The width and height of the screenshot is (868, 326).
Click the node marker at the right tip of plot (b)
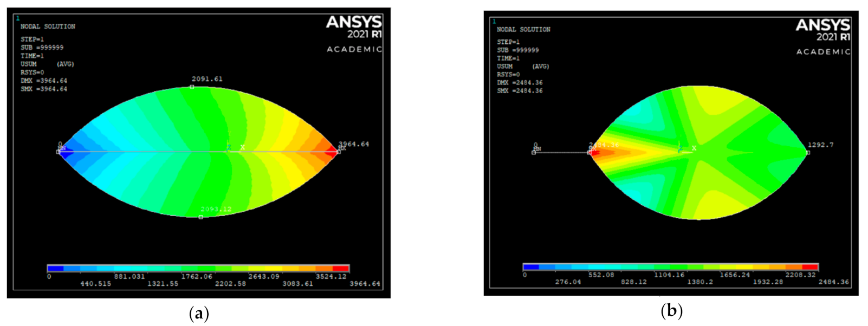808,152
